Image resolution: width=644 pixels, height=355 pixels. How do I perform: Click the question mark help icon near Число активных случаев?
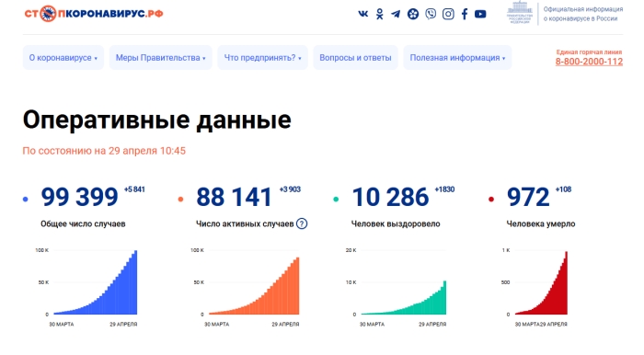tap(302, 223)
